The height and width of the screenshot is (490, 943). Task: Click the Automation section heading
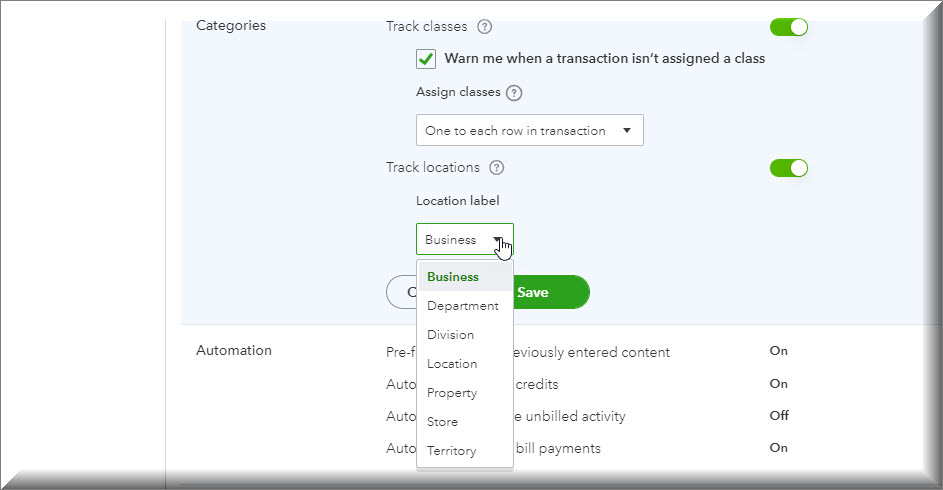(234, 351)
